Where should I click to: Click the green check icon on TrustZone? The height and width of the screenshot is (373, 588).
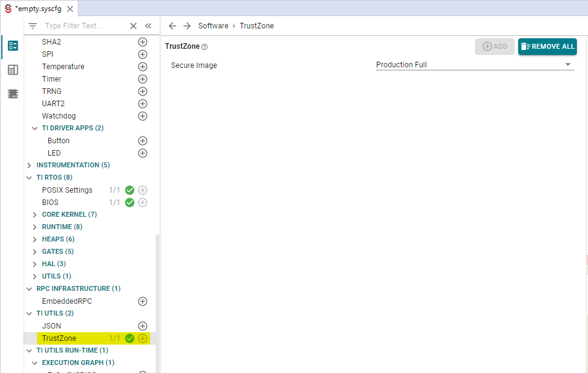(x=129, y=338)
